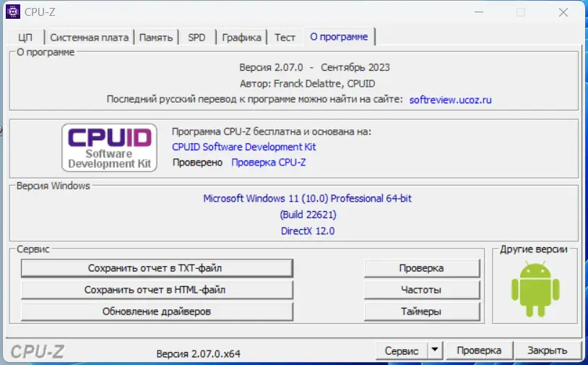Click the bottom Сервис button

[401, 351]
